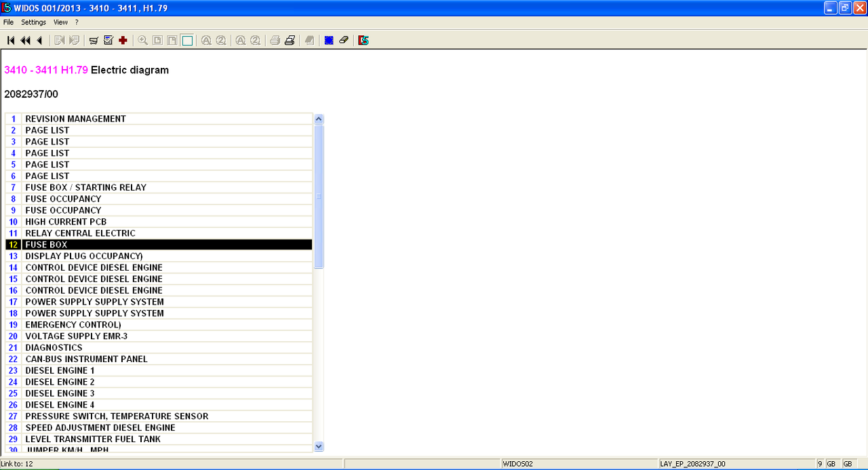Open the Settings menu
The height and width of the screenshot is (470, 868).
coord(33,22)
